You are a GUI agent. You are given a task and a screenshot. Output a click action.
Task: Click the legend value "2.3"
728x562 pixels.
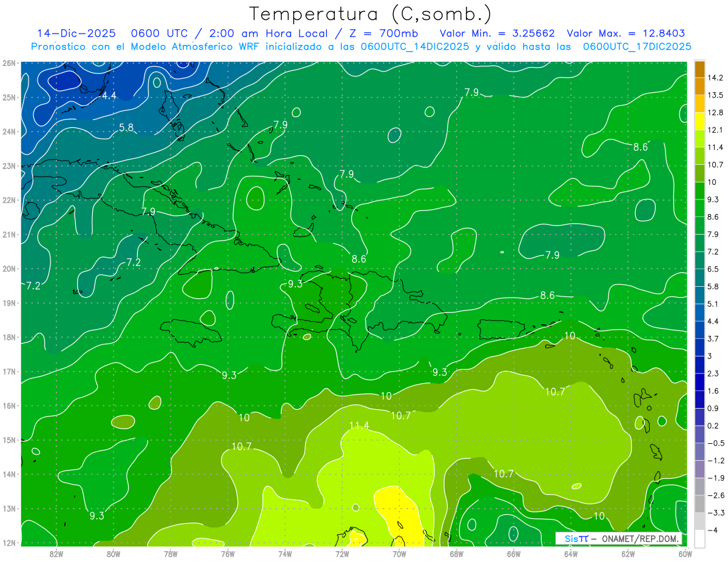tap(713, 373)
